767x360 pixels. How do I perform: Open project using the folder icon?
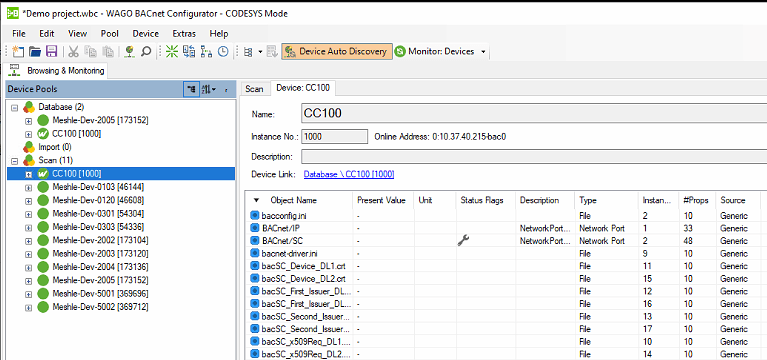point(35,51)
